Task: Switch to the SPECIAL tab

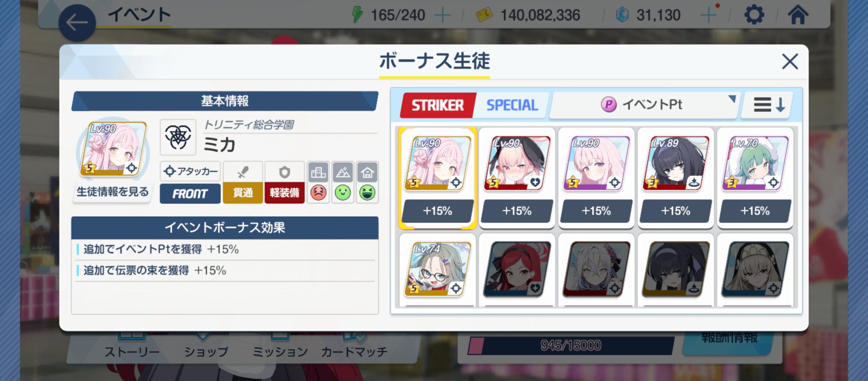Action: tap(512, 105)
